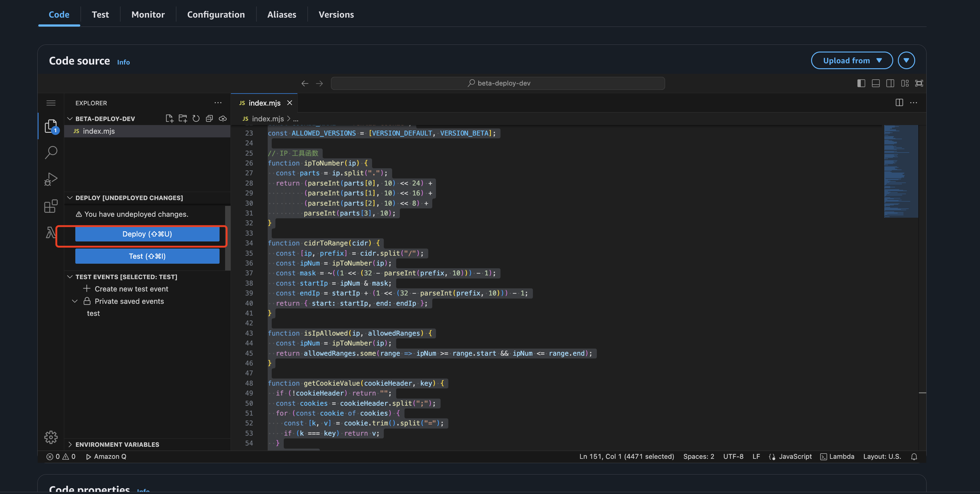This screenshot has height=494, width=980.
Task: Open the Upload from dropdown
Action: pos(852,61)
